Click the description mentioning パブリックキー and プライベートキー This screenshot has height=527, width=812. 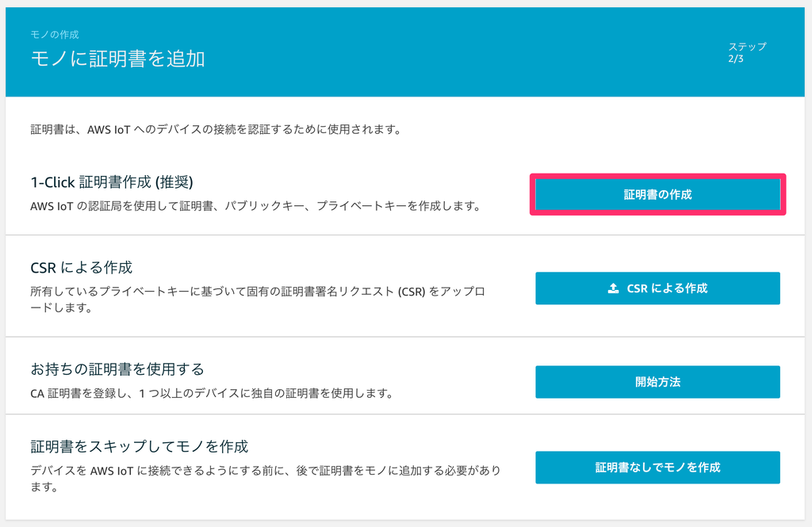(256, 206)
